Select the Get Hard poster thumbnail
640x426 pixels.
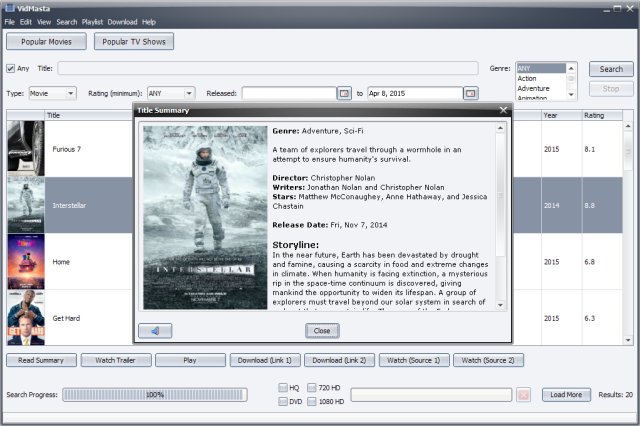coord(26,317)
